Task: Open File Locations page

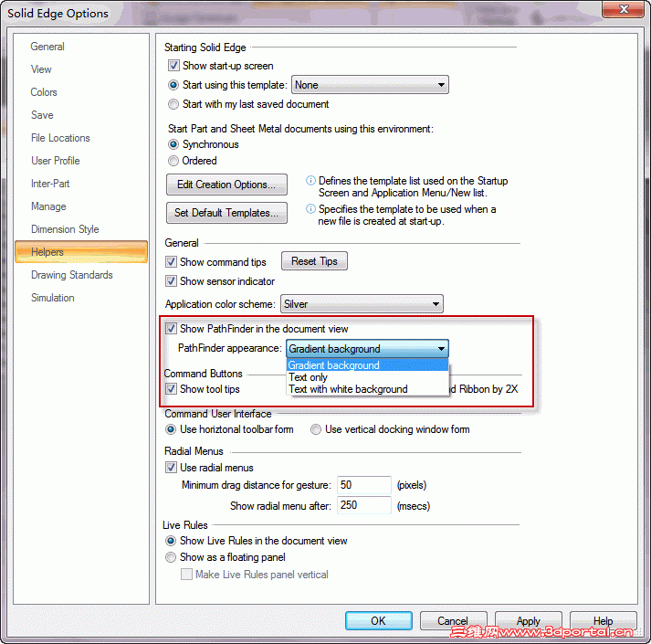Action: pyautogui.click(x=60, y=138)
